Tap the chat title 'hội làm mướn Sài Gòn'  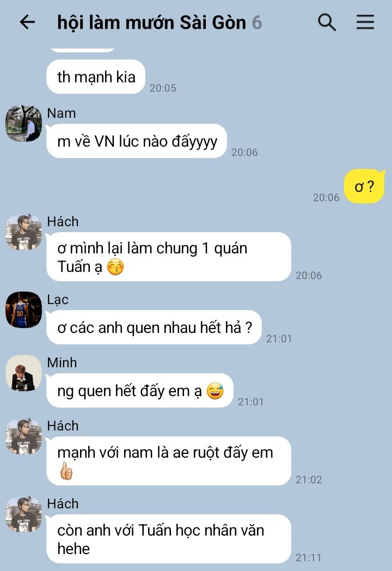coord(151,22)
